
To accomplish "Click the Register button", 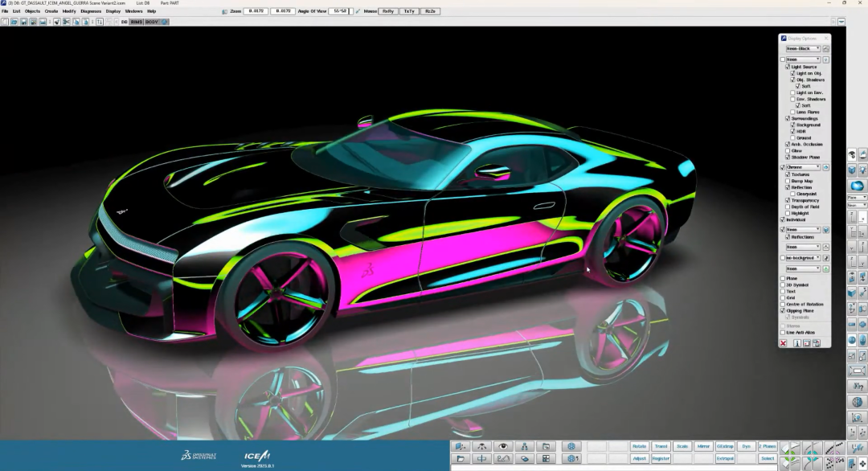I will (x=661, y=458).
